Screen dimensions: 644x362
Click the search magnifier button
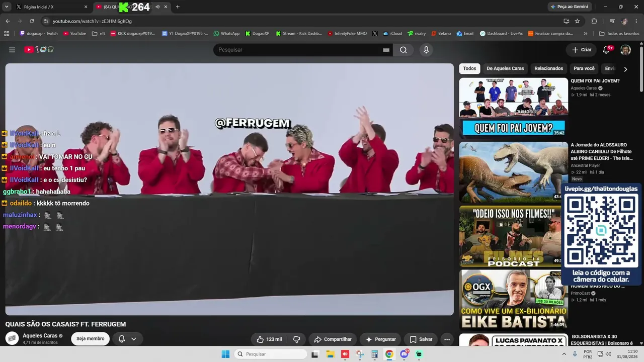pos(404,50)
